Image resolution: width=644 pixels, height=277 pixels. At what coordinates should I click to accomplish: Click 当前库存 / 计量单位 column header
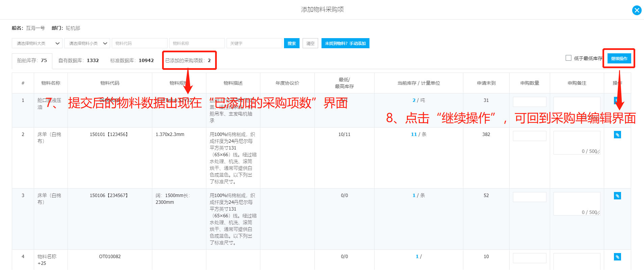(x=418, y=83)
